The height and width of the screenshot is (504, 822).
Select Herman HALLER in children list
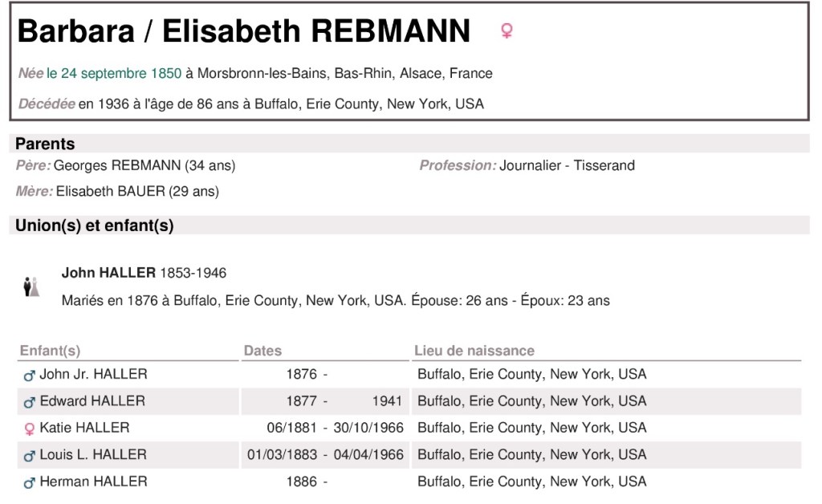[93, 482]
